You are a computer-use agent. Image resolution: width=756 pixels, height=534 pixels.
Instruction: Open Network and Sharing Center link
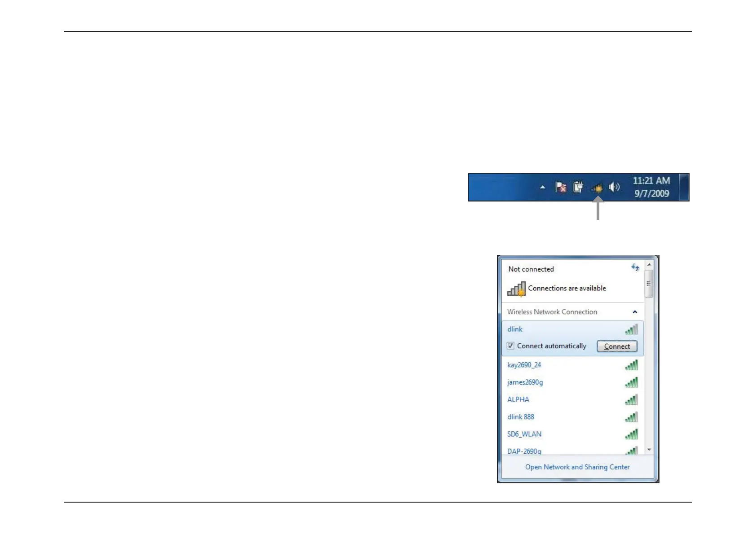(x=577, y=467)
